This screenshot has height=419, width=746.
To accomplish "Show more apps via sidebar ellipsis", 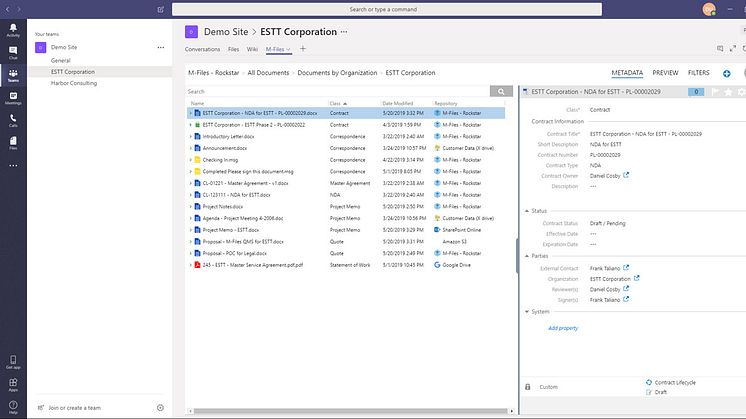I will (13, 166).
